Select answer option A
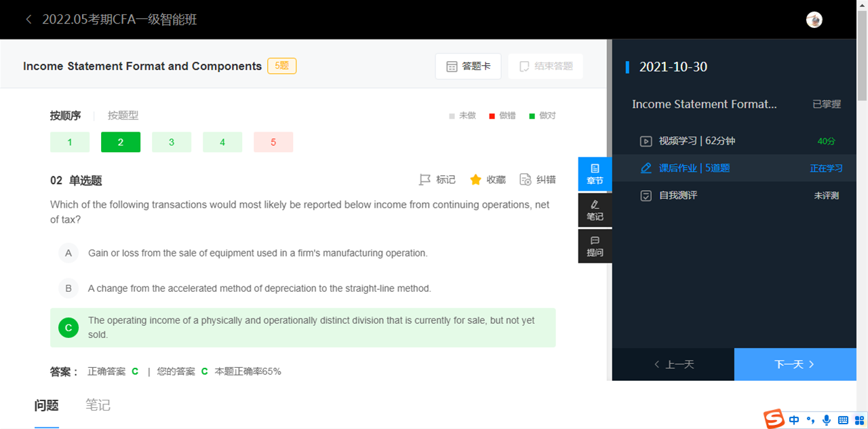This screenshot has width=868, height=429. [302, 253]
